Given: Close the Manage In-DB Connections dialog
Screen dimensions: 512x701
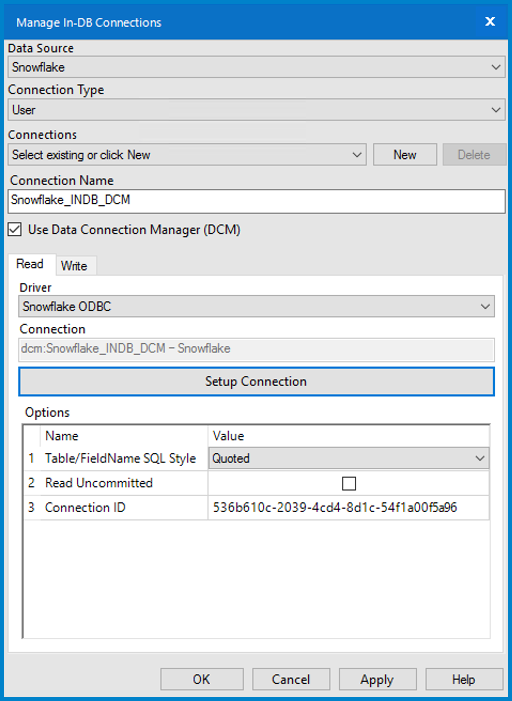Looking at the screenshot, I should pyautogui.click(x=490, y=21).
